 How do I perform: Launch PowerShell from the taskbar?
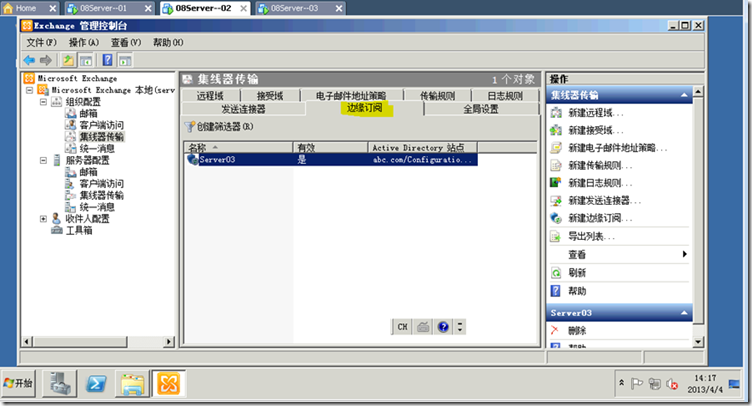pyautogui.click(x=96, y=383)
